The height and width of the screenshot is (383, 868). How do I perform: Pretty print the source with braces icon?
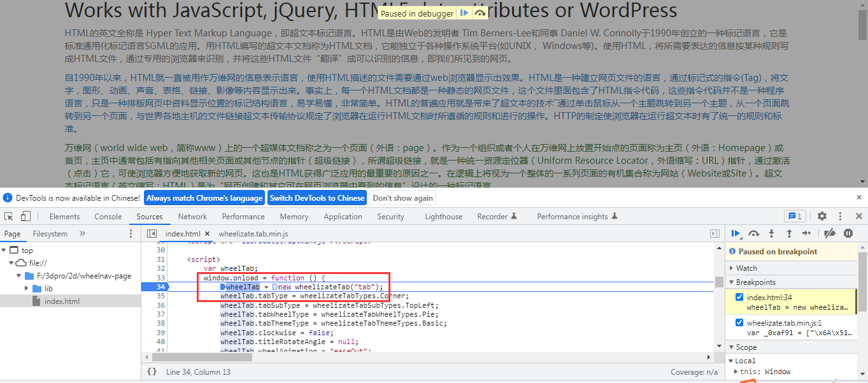point(152,372)
